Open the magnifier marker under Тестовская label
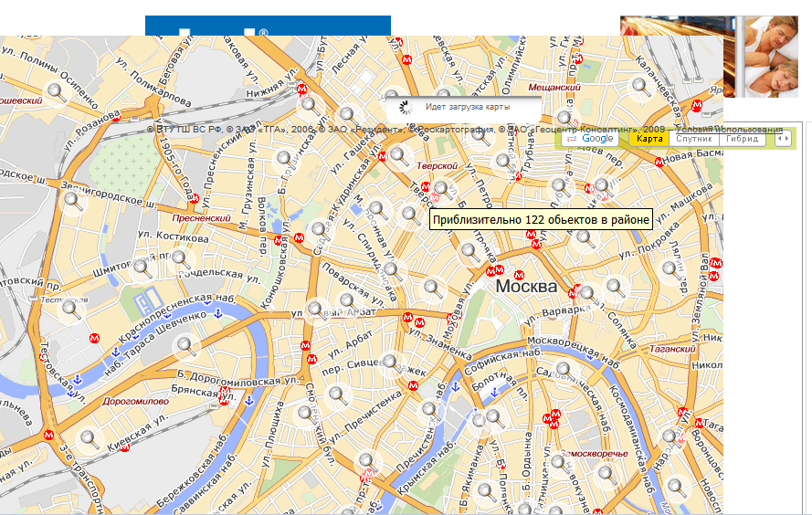The height and width of the screenshot is (515, 812). click(71, 310)
